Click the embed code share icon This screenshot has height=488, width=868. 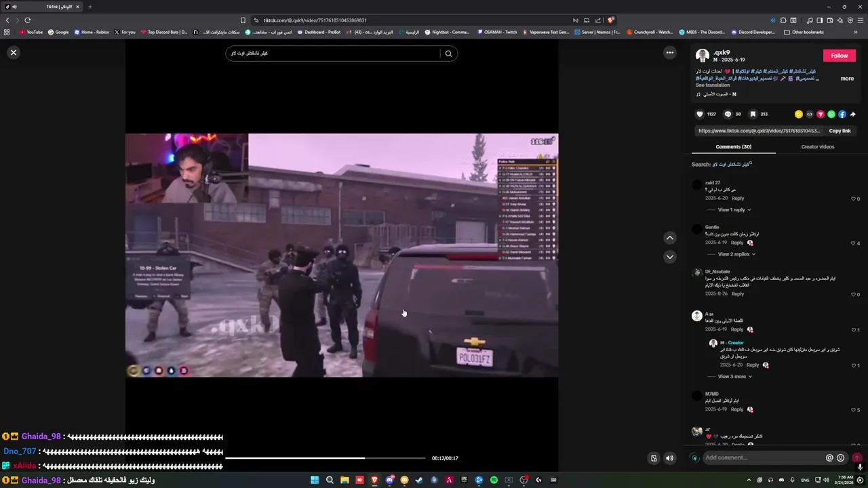tap(810, 115)
